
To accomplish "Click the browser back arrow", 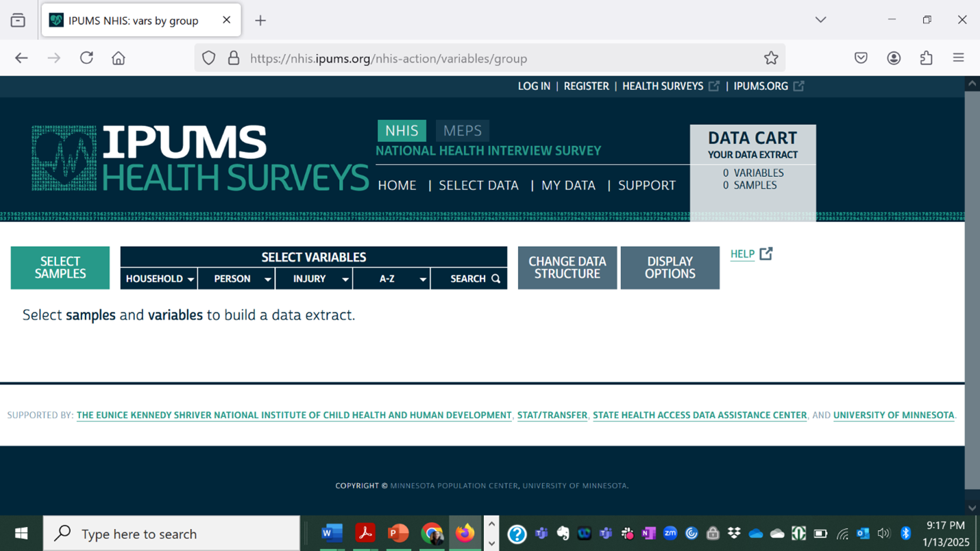I will 21,58.
